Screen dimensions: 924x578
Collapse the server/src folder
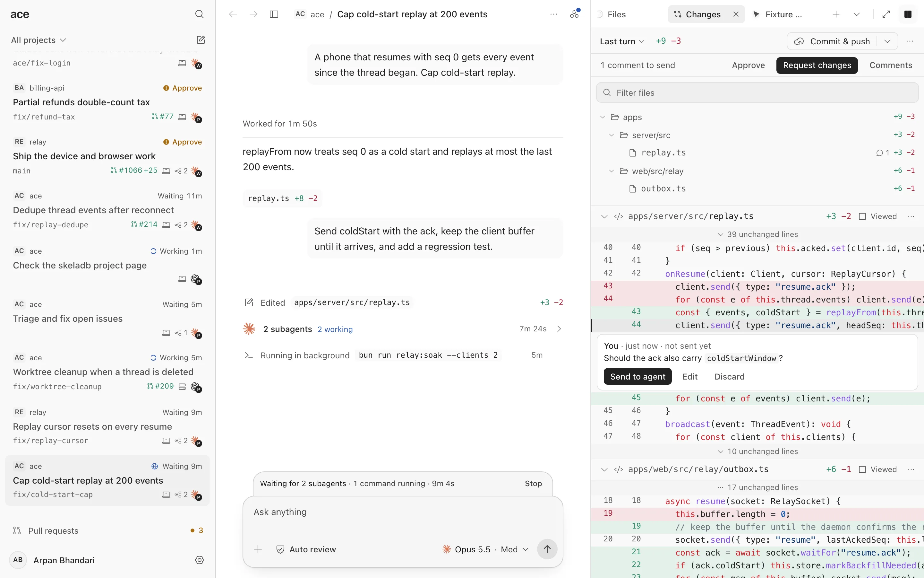pos(611,135)
